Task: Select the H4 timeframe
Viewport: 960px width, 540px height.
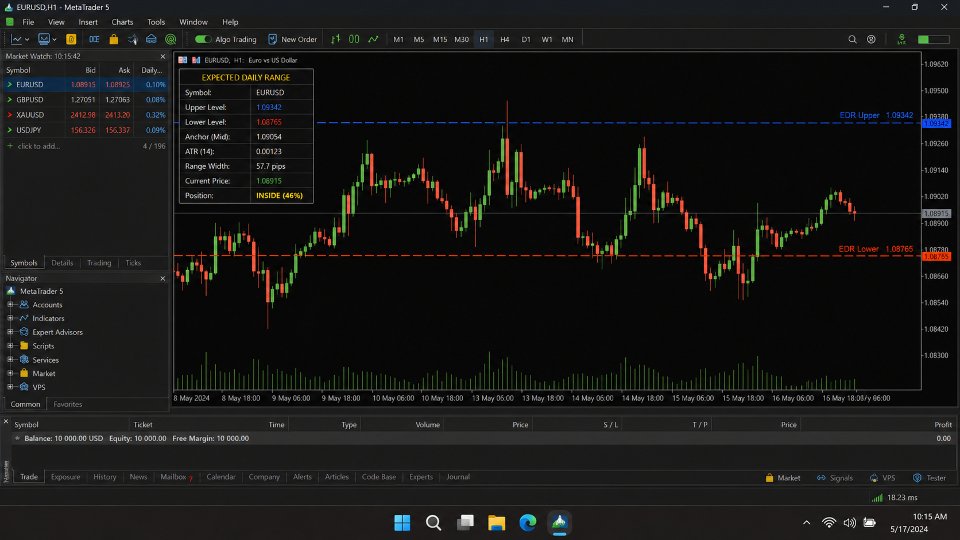Action: pyautogui.click(x=504, y=39)
